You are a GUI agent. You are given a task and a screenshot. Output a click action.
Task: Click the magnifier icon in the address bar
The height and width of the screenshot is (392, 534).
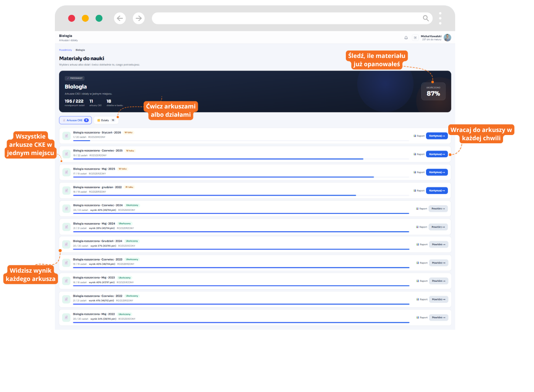(x=426, y=18)
